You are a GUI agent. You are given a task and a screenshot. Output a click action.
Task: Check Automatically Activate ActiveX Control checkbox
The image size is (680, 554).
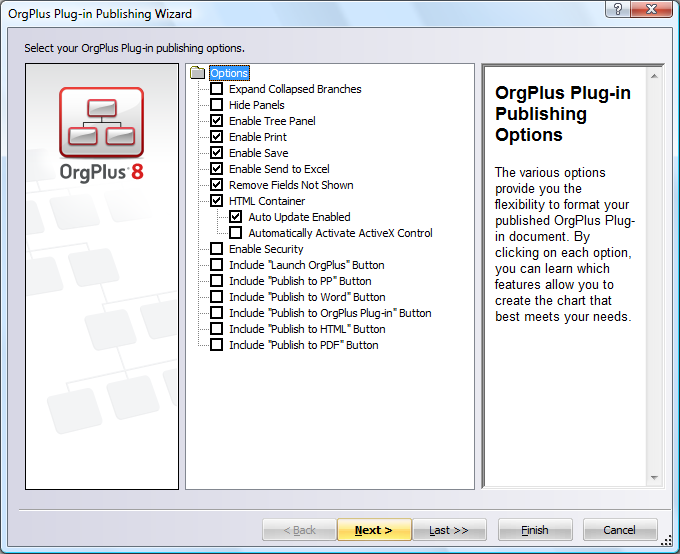(x=235, y=233)
